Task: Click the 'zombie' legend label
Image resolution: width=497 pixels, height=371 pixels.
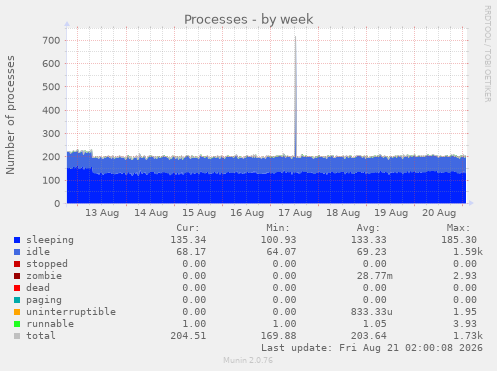Action: click(44, 276)
